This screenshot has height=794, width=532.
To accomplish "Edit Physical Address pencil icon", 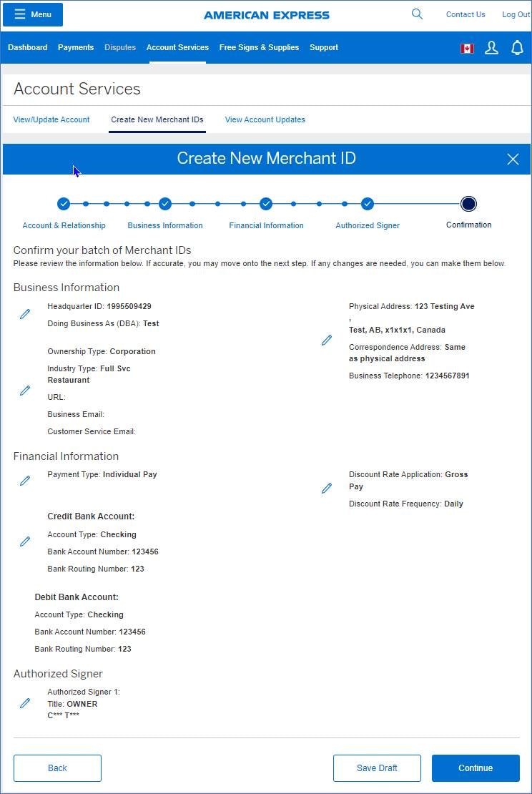I will [327, 340].
